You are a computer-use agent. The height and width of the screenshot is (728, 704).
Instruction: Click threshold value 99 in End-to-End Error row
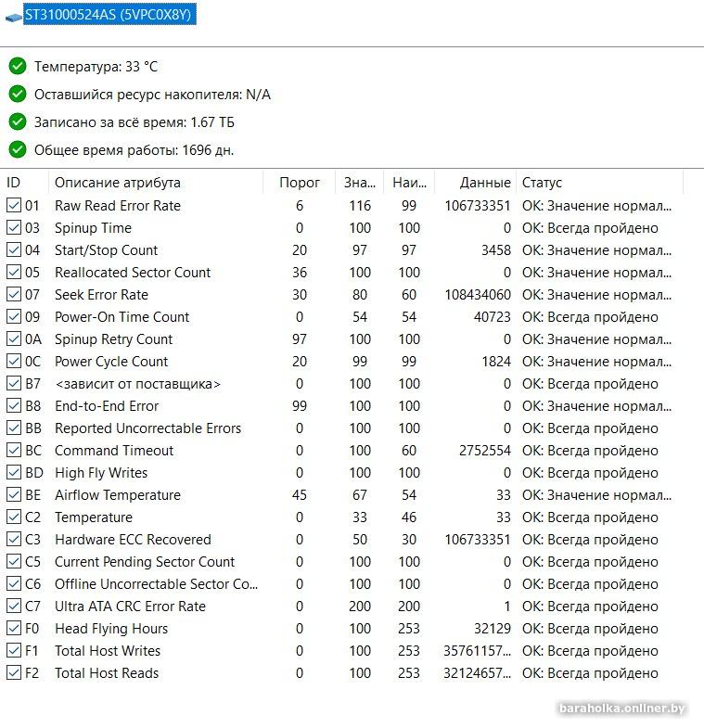(300, 406)
